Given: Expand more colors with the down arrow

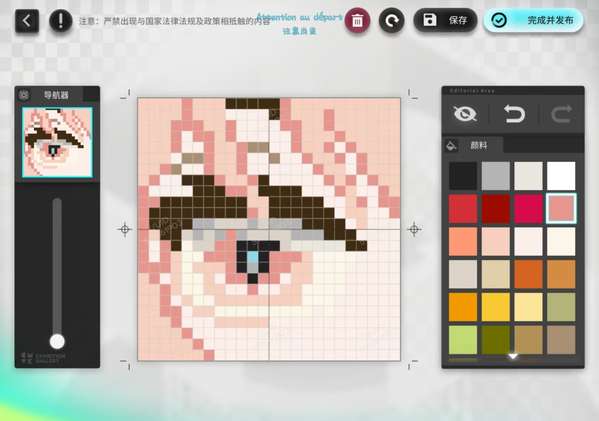Looking at the screenshot, I should coord(513,356).
